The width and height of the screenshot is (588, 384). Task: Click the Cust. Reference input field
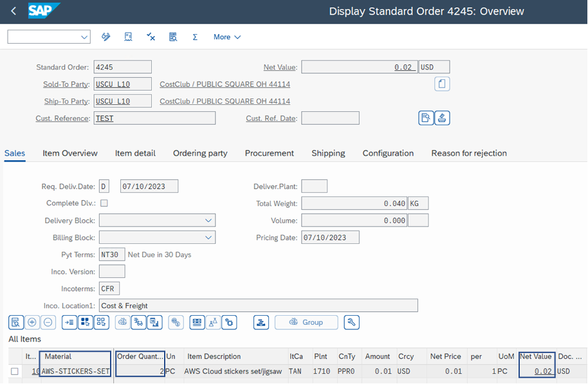pyautogui.click(x=154, y=118)
